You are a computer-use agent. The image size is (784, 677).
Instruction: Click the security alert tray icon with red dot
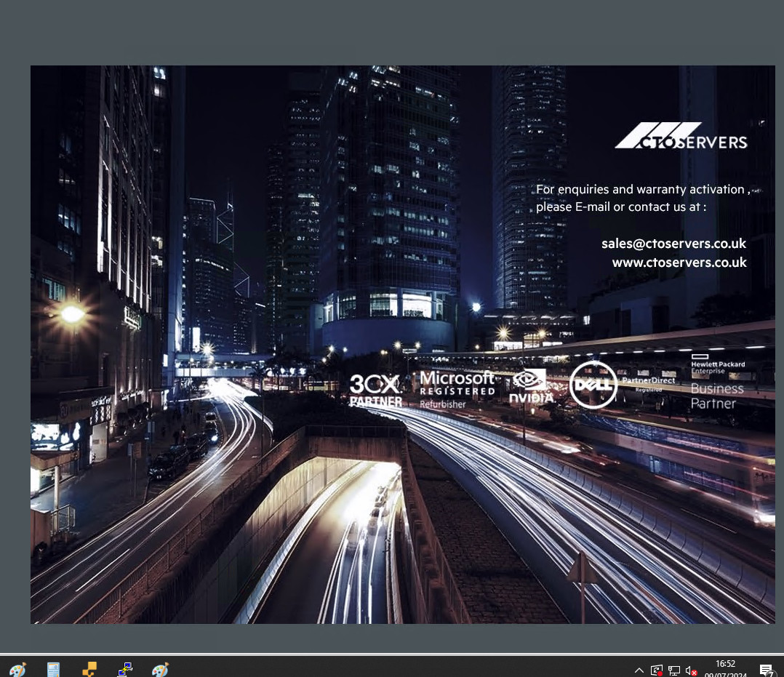[x=657, y=670]
